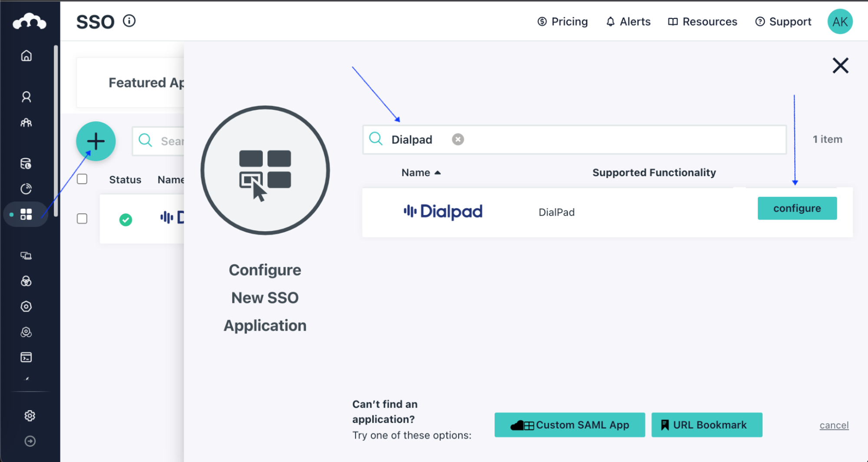Click the info icon next to SSO
868x462 pixels.
129,21
